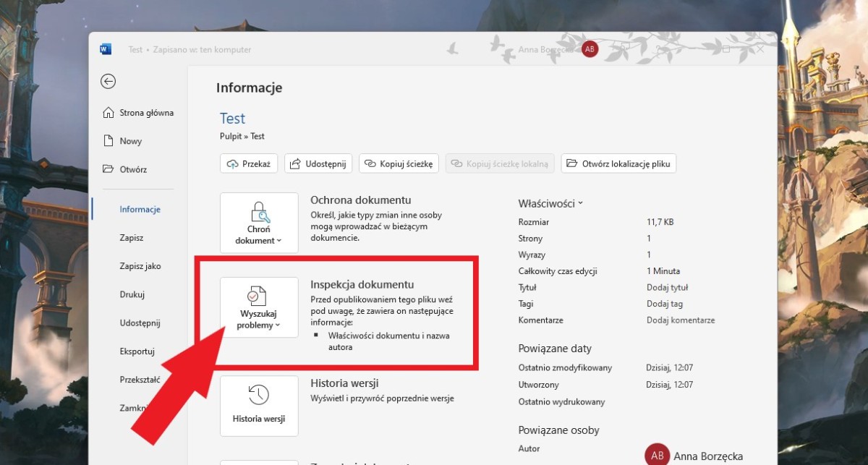Click the back arrow icon

point(109,82)
